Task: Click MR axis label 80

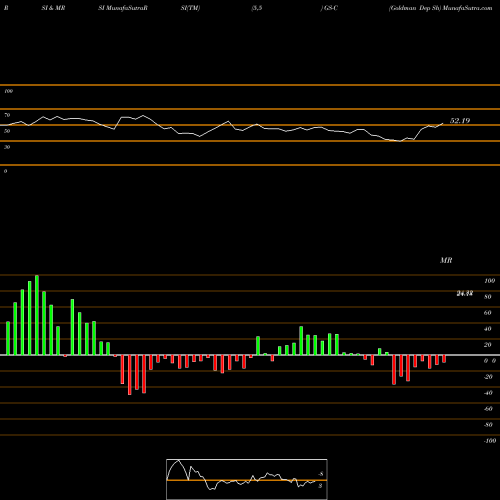Action: pyautogui.click(x=488, y=297)
